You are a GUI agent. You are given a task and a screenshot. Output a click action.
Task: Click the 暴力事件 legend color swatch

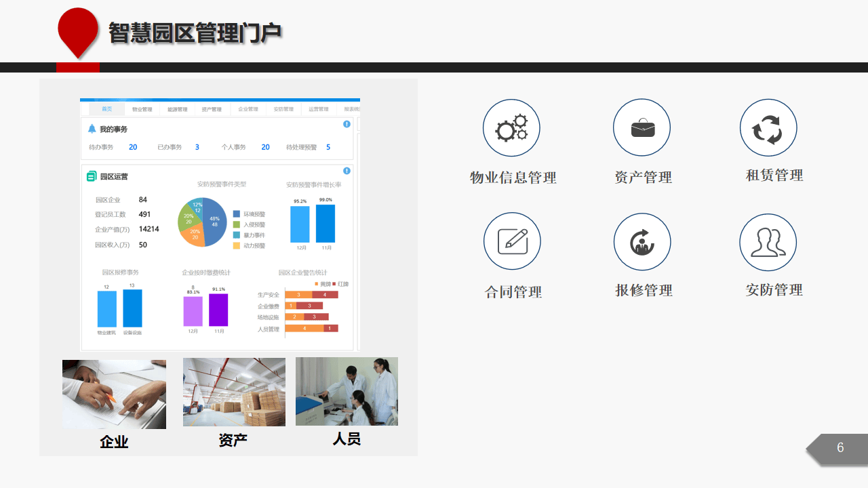[237, 235]
